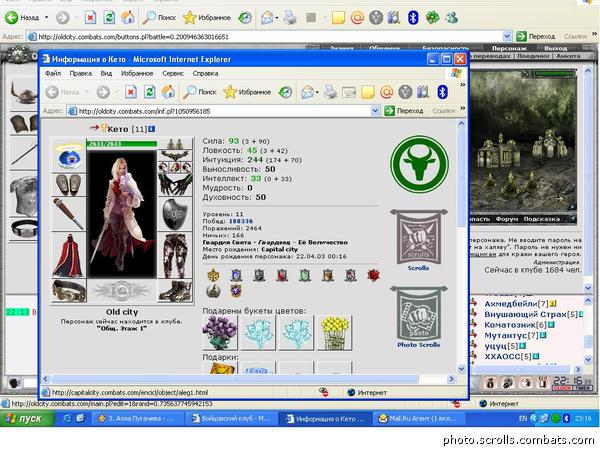The height and width of the screenshot is (450, 600).
Task: Open the Файл menu in the Кето window
Action: [x=52, y=73]
